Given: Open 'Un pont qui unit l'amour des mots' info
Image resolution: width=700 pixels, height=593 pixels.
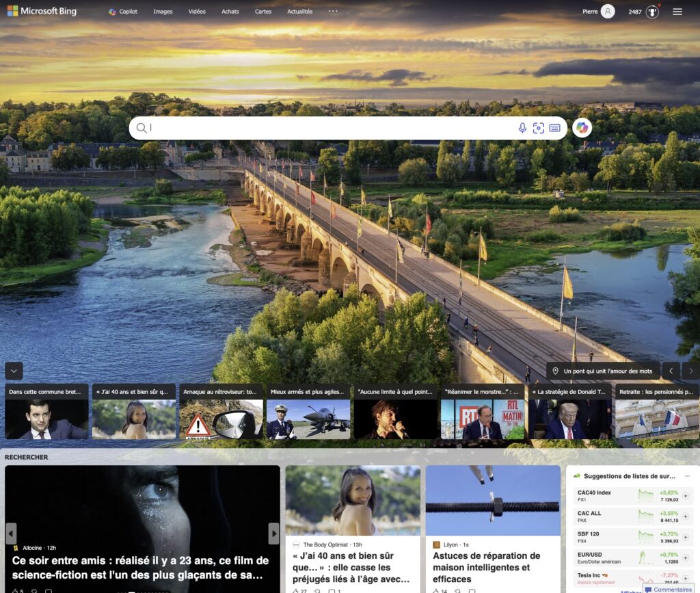Looking at the screenshot, I should (602, 371).
